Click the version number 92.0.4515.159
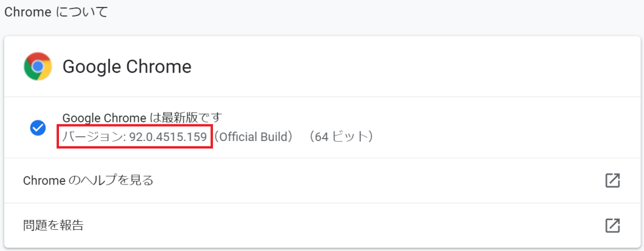Screen dimensions: 644x251 [168, 136]
